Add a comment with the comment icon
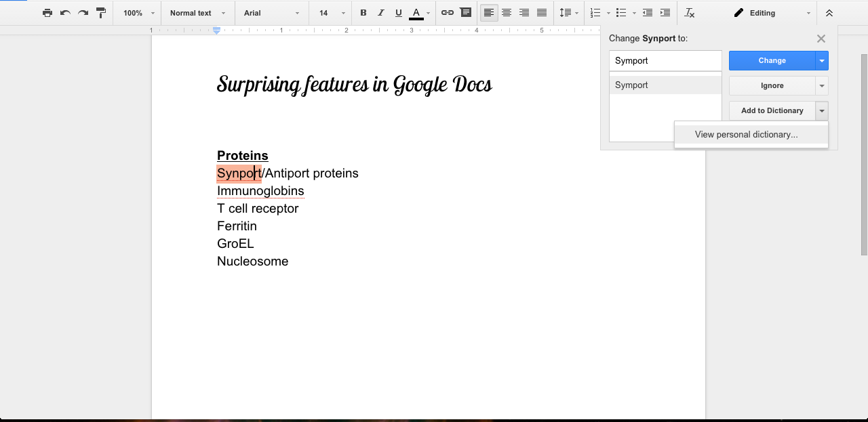The height and width of the screenshot is (422, 868). [x=465, y=13]
